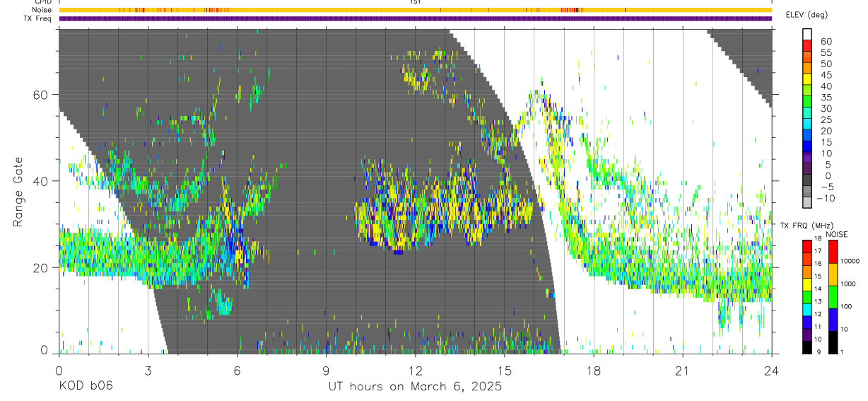Click the '16' TX frequency legend label

click(x=818, y=264)
